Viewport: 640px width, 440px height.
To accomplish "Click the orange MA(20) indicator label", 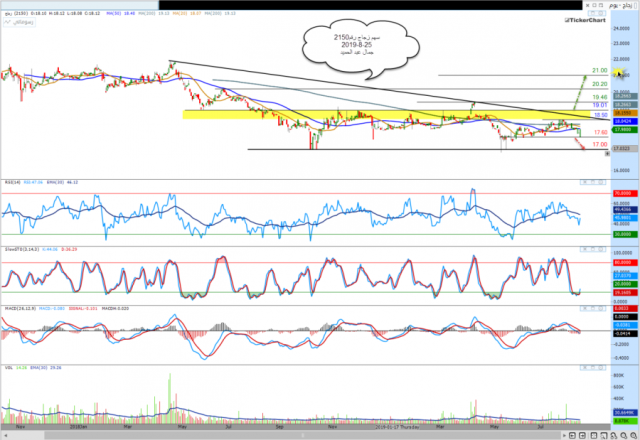I will 187,13.
